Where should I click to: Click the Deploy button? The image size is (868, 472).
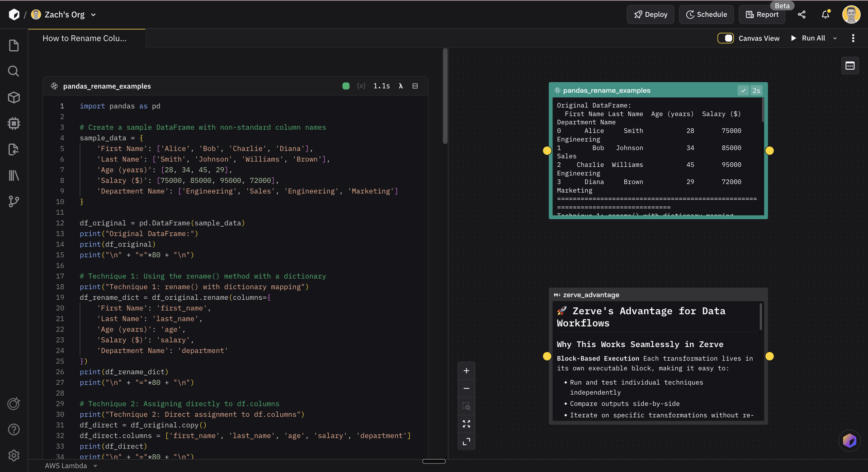(x=650, y=14)
